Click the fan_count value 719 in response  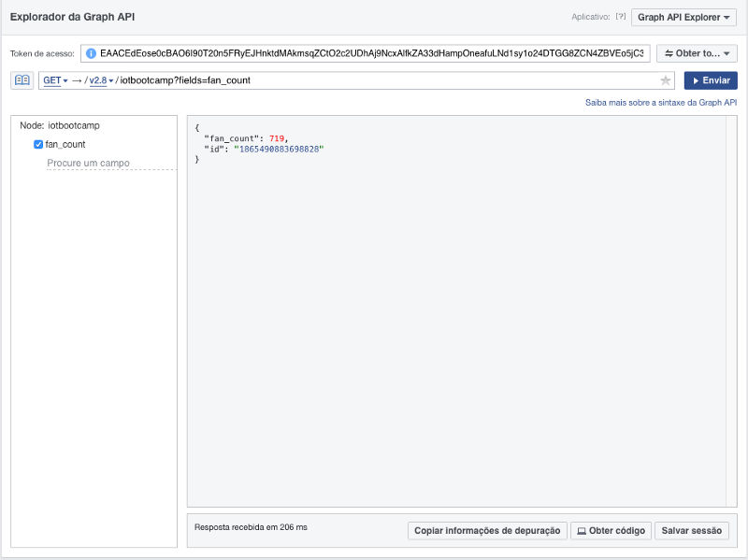(x=277, y=138)
